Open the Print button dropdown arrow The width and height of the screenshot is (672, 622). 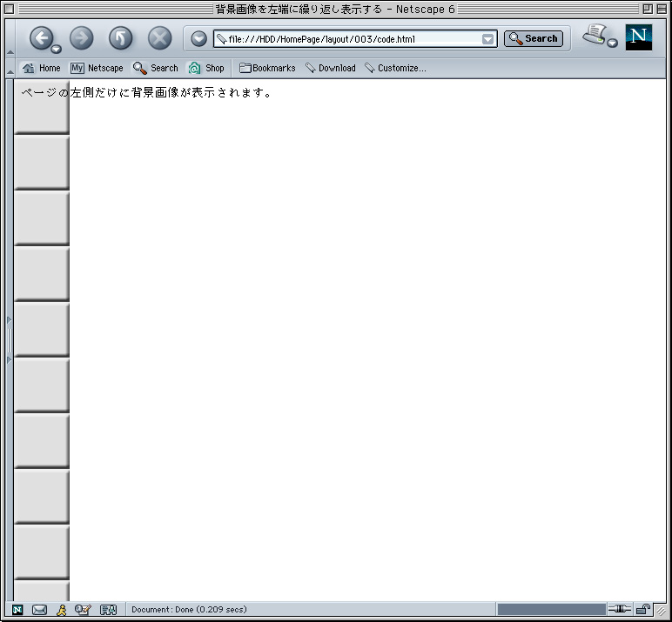pyautogui.click(x=613, y=43)
